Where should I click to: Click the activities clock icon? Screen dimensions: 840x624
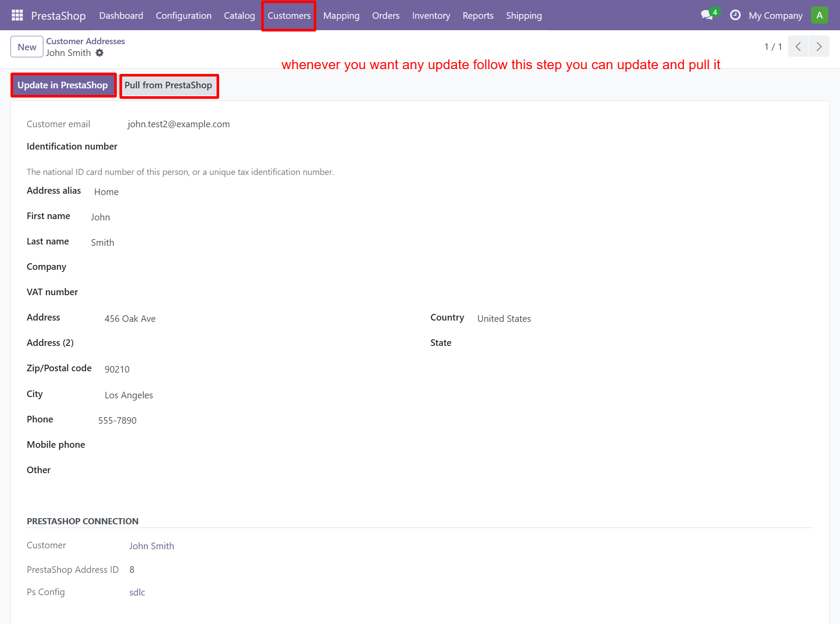pyautogui.click(x=735, y=15)
